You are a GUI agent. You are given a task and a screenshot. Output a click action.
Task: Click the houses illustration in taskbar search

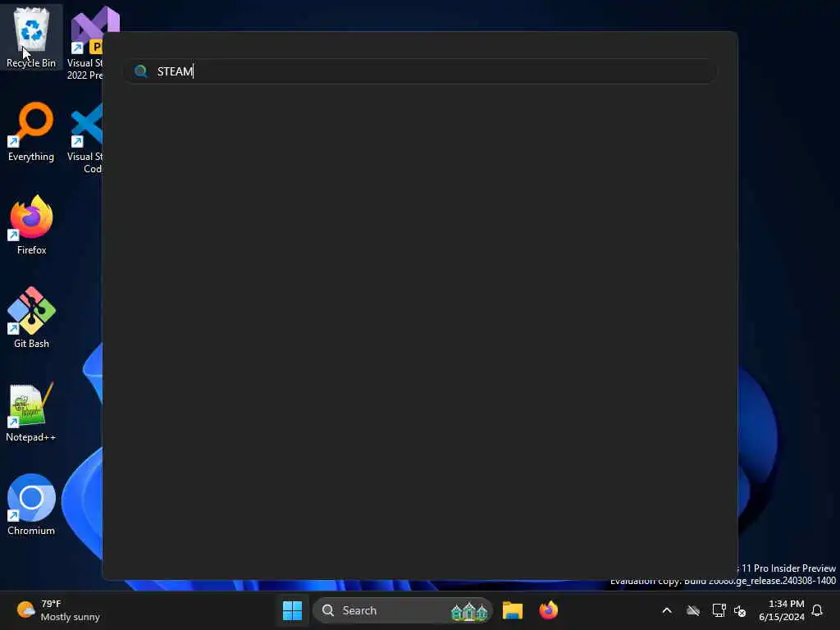[469, 610]
